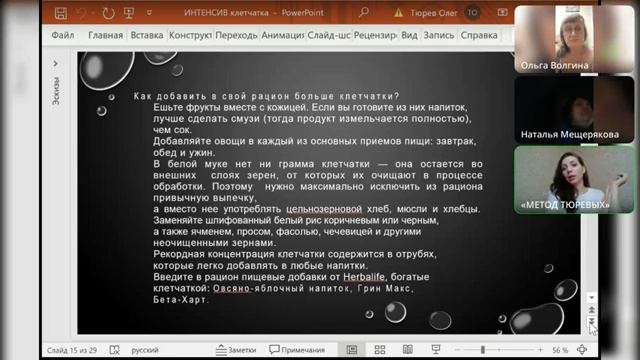Click the Эскизы vertical label
This screenshot has width=640, height=360.
56,91
